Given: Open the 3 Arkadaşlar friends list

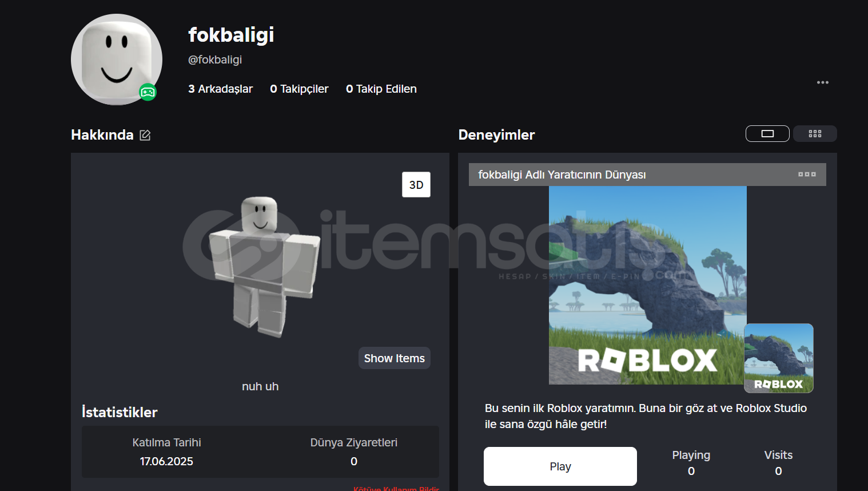Looking at the screenshot, I should (221, 89).
